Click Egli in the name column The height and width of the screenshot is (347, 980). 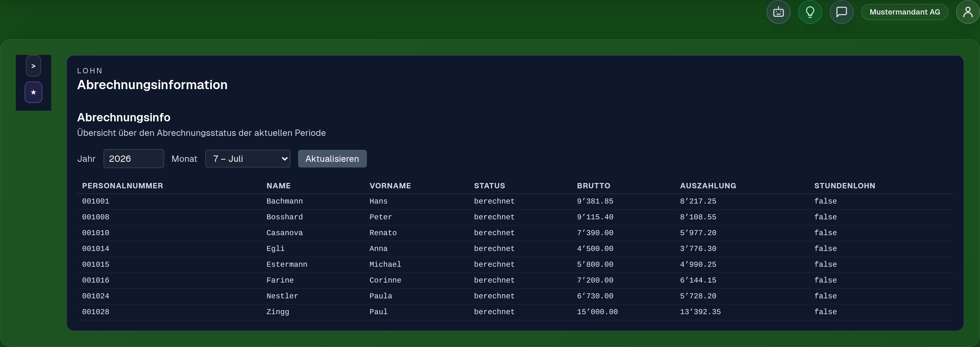275,249
